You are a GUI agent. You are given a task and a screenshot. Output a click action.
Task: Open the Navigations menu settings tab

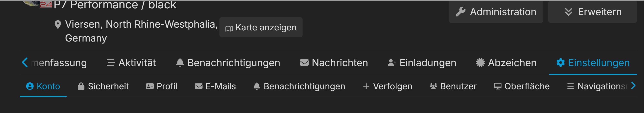coord(597,86)
